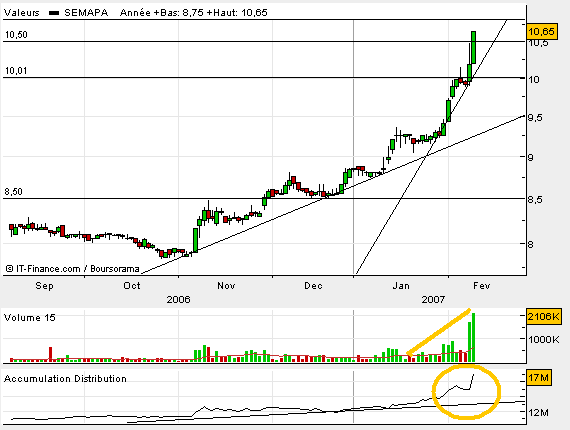This screenshot has height=430, width=570.
Task: Click the yellow 10,65 current price tag
Action: [541, 32]
